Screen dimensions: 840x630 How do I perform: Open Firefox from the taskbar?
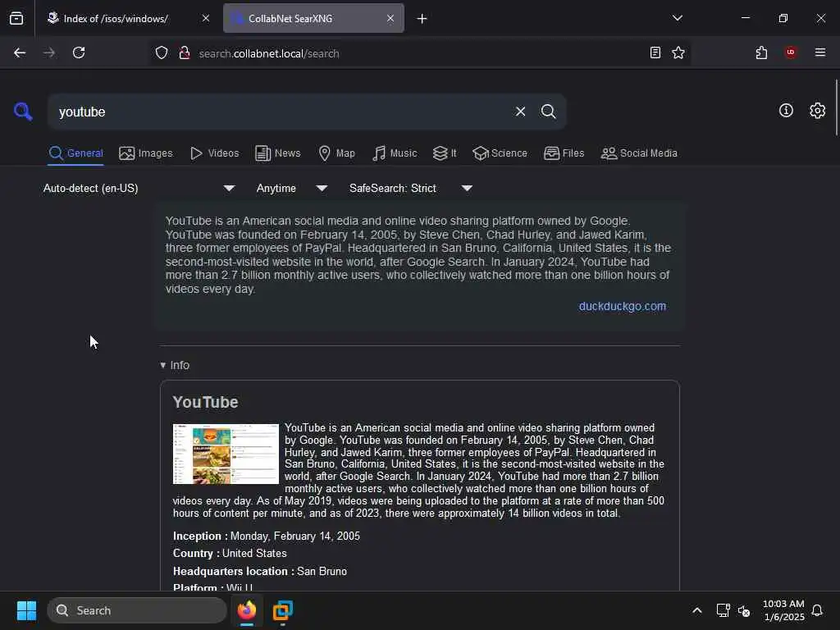click(246, 610)
